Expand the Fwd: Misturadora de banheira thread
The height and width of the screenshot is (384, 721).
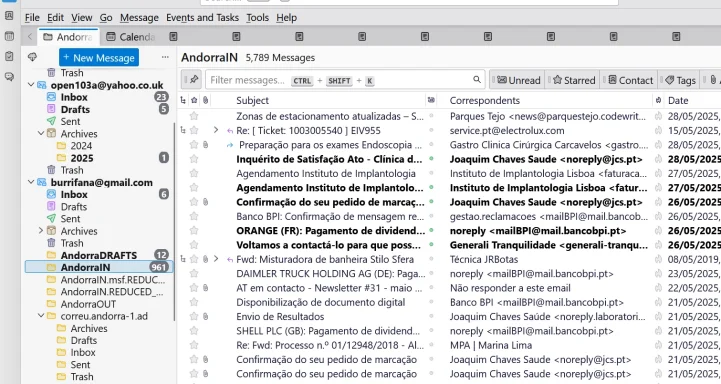(x=216, y=259)
